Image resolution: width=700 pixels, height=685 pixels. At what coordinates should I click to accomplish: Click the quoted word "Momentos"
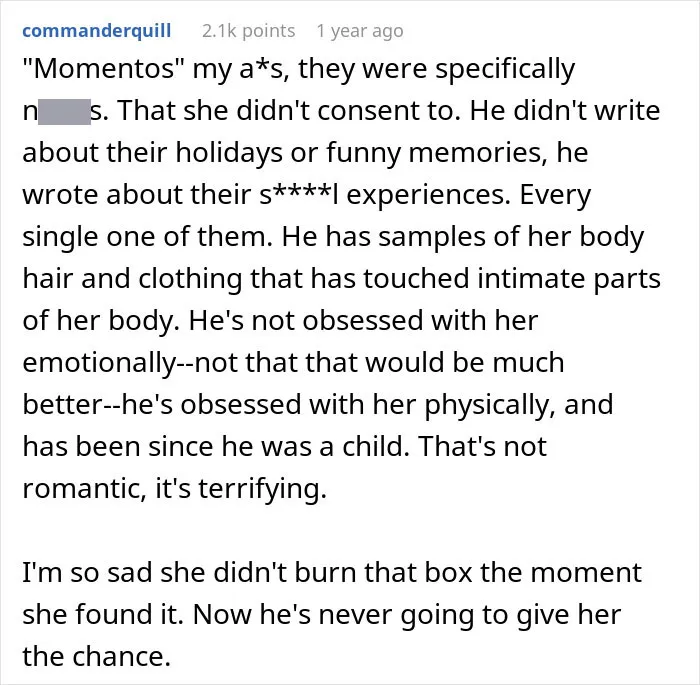tap(104, 69)
